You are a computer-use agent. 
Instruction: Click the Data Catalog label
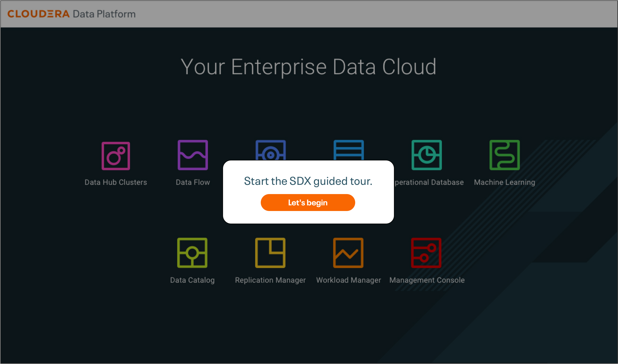(x=192, y=280)
